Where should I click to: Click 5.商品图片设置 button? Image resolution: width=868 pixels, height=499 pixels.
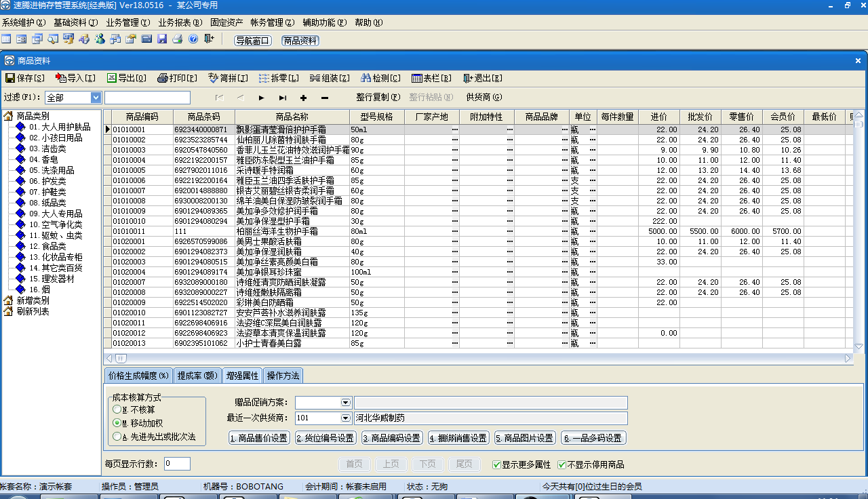(x=525, y=438)
